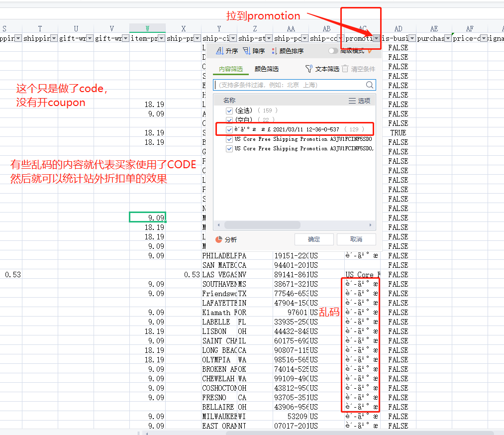
Task: Confirm filter with 确定 button
Action: pyautogui.click(x=314, y=239)
